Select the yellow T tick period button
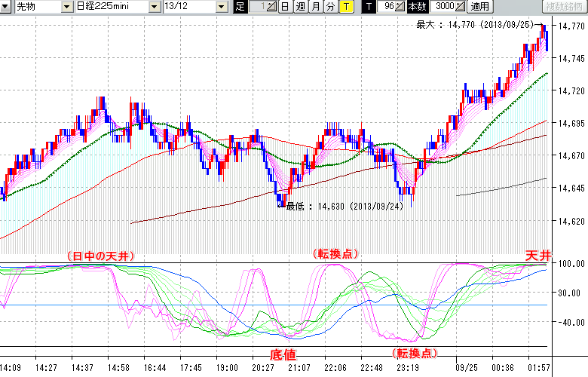This screenshot has height=377, width=588. [345, 7]
